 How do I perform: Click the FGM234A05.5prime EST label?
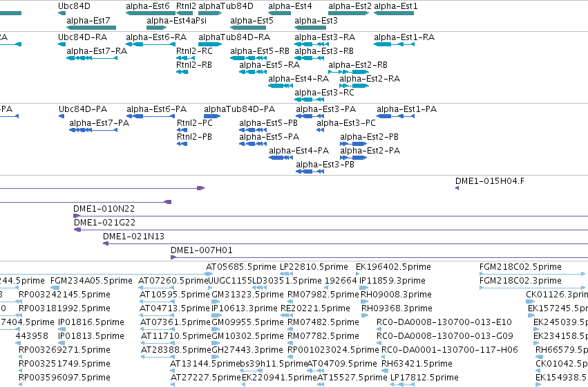(91, 281)
